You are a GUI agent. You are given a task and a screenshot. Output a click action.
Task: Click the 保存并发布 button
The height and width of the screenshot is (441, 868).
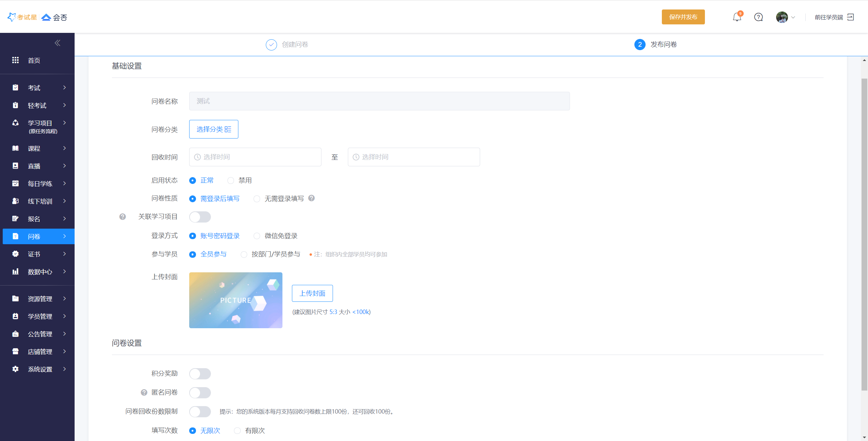pyautogui.click(x=683, y=17)
